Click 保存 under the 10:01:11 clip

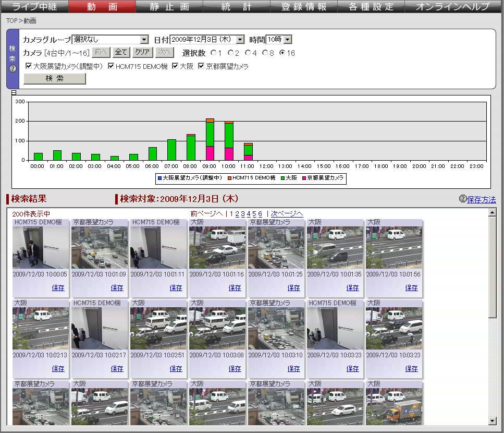pos(176,288)
